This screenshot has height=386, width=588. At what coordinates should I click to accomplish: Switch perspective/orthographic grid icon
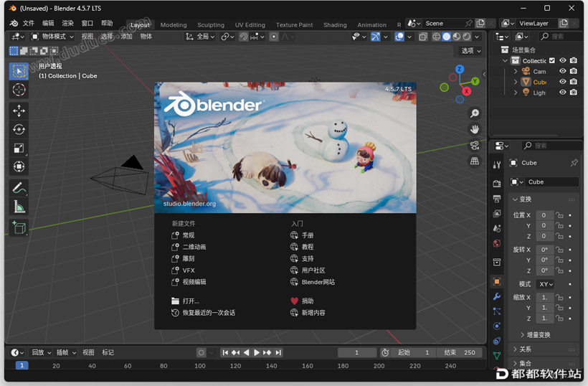pos(475,161)
